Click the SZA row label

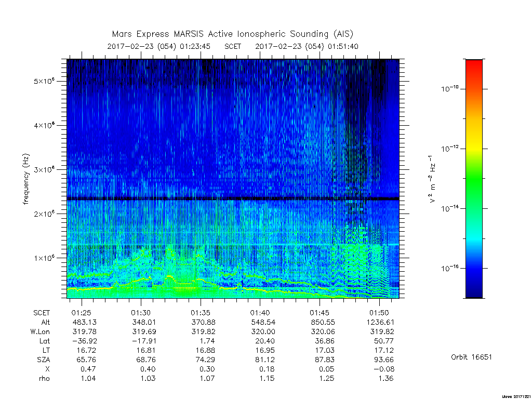pos(44,360)
